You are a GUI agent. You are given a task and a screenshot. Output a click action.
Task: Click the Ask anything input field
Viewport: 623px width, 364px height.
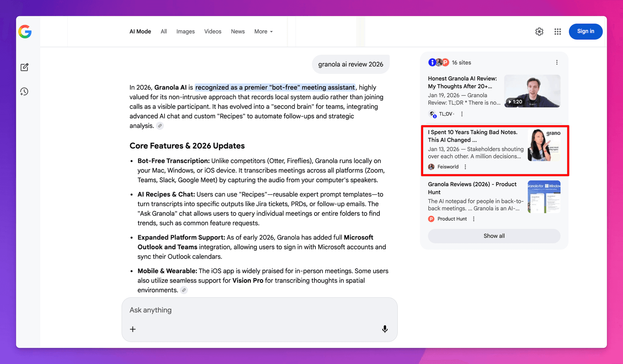click(x=260, y=310)
